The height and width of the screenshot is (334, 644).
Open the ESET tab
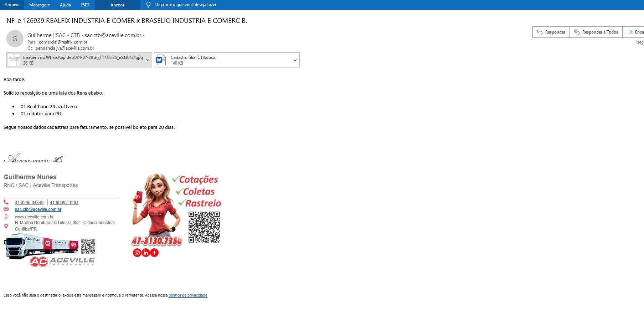[x=85, y=5]
